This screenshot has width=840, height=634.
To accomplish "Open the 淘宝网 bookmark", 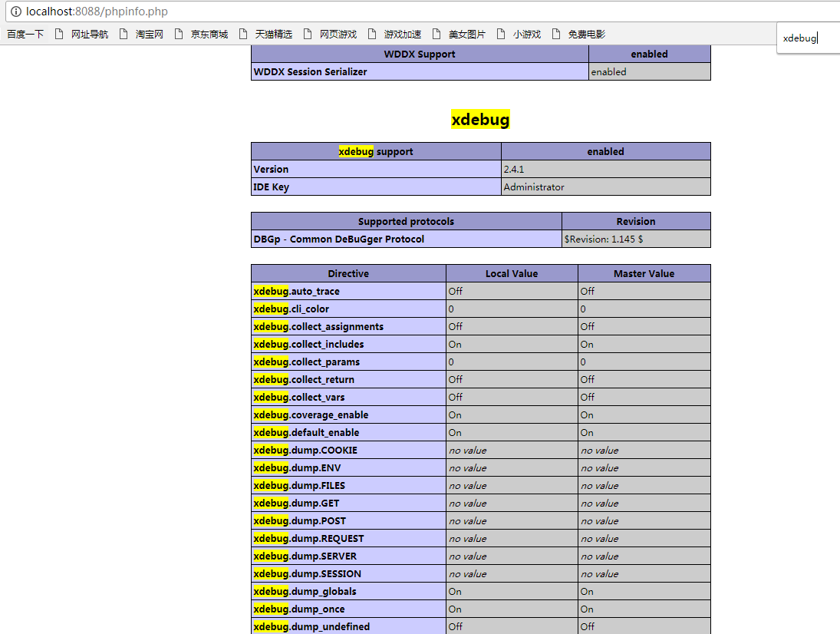I will (x=142, y=35).
